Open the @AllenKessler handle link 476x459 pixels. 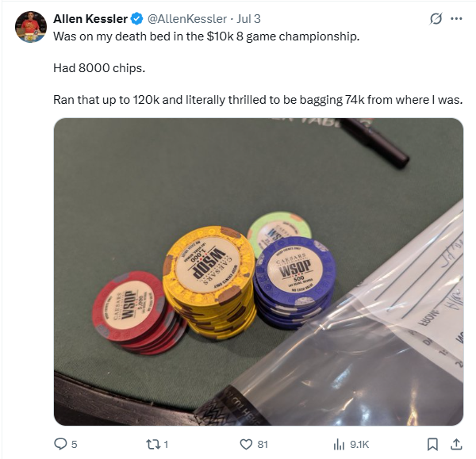coord(187,19)
